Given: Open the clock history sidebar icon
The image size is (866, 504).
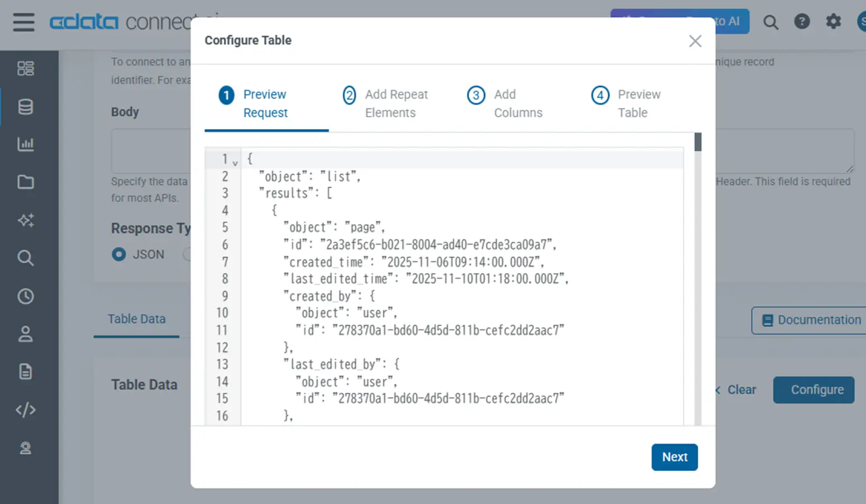Looking at the screenshot, I should click(x=26, y=296).
